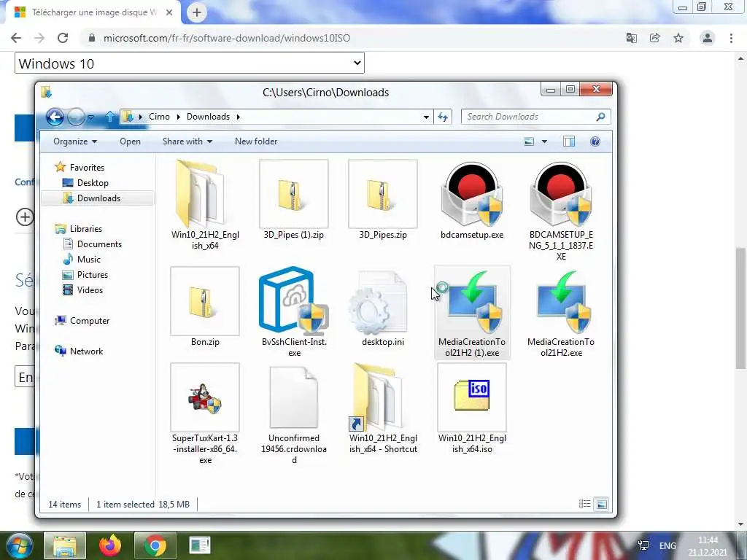
Task: Select the desktop.ini file
Action: (x=383, y=307)
